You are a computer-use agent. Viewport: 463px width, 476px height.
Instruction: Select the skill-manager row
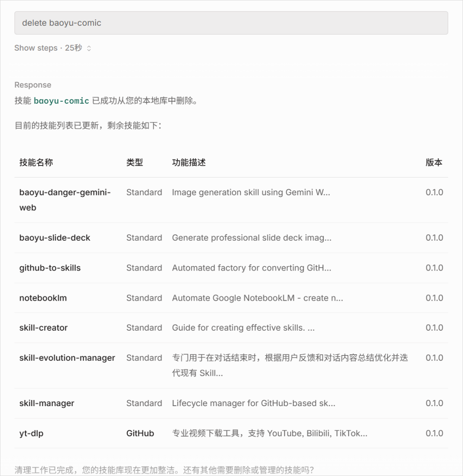(x=47, y=403)
